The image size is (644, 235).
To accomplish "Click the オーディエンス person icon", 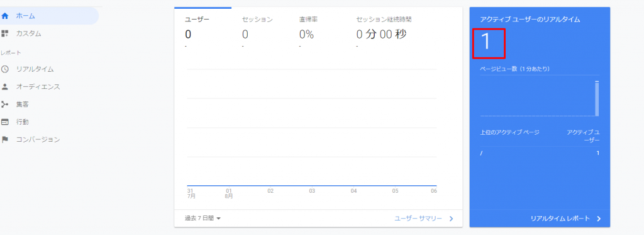I will 5,87.
